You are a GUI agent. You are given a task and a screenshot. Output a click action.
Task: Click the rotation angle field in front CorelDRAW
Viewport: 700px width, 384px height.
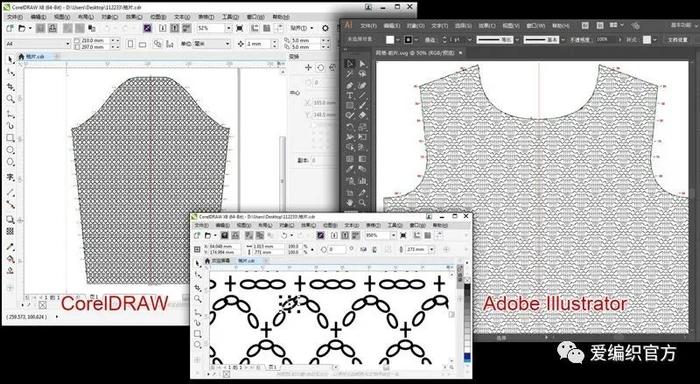pos(337,249)
